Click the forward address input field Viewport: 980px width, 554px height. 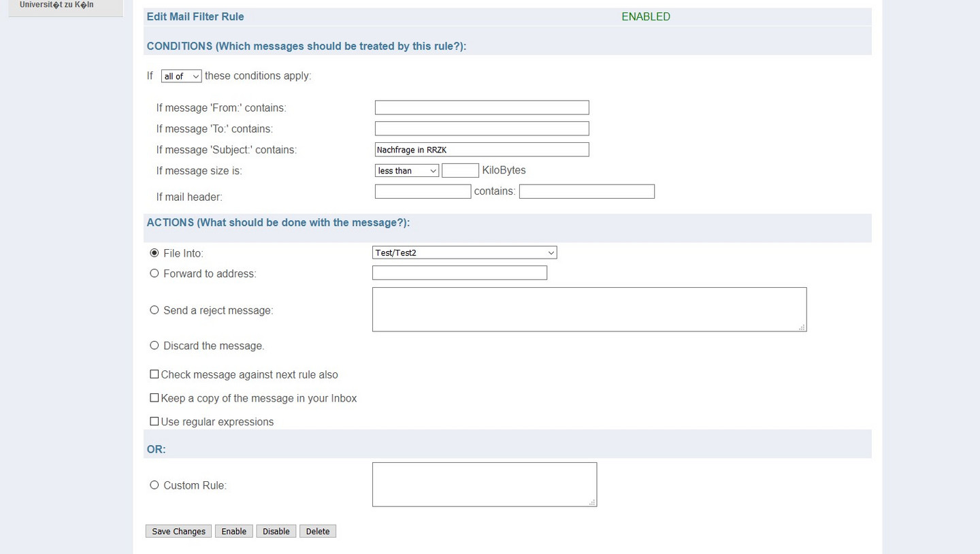(459, 273)
